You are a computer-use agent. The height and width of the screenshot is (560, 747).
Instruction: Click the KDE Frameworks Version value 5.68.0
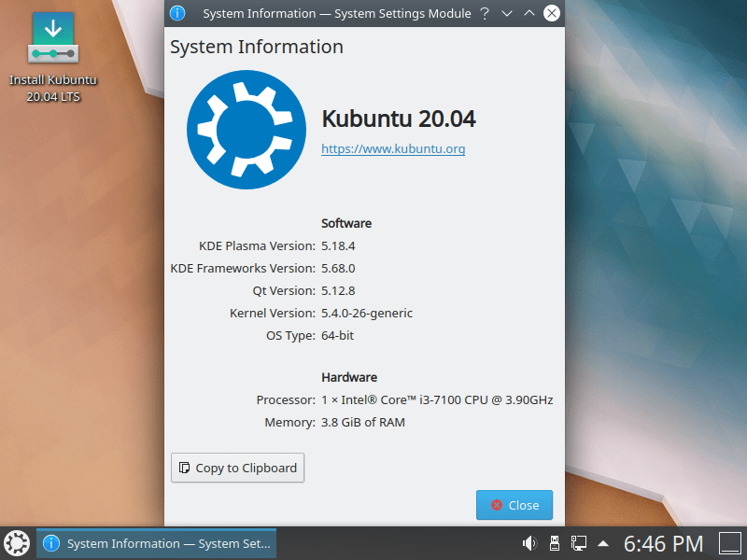[x=338, y=269]
